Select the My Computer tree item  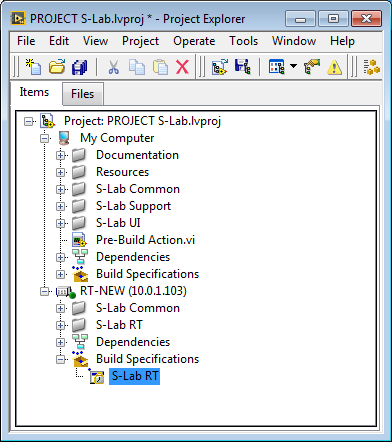pyautogui.click(x=117, y=138)
